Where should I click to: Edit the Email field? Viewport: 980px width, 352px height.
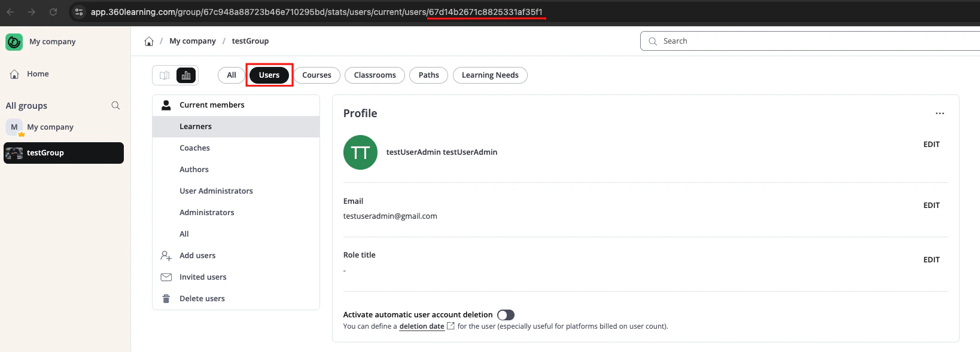click(932, 206)
